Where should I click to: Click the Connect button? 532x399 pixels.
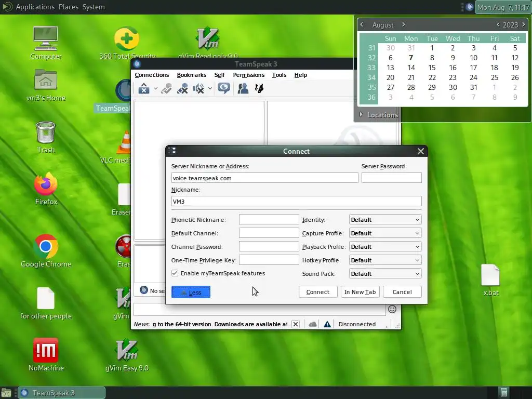coord(318,292)
